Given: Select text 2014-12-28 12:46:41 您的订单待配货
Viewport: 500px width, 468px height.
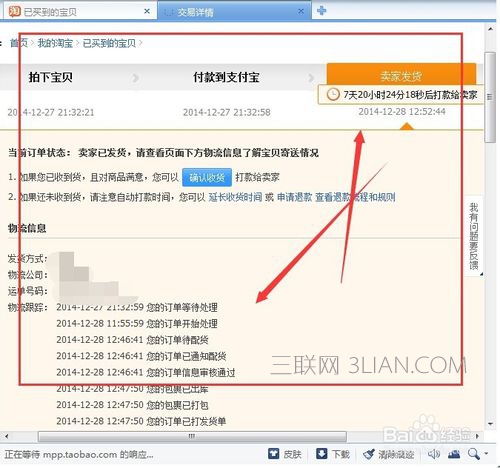Looking at the screenshot, I should click(x=132, y=340).
